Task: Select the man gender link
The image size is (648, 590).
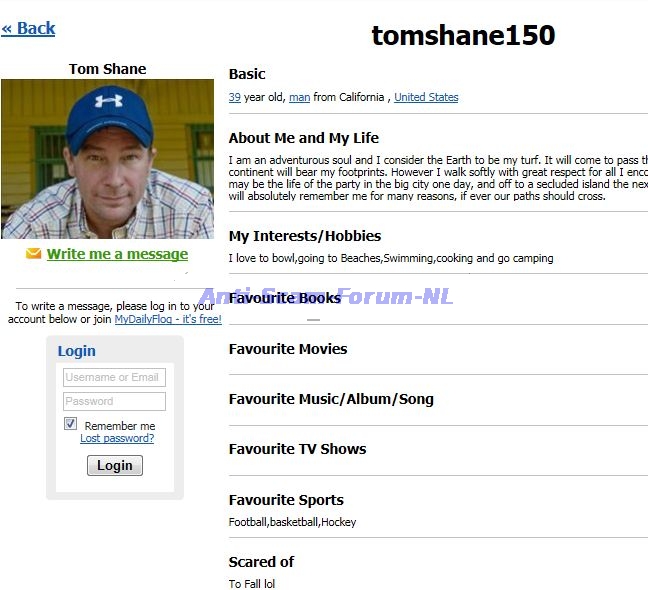Action: point(299,97)
